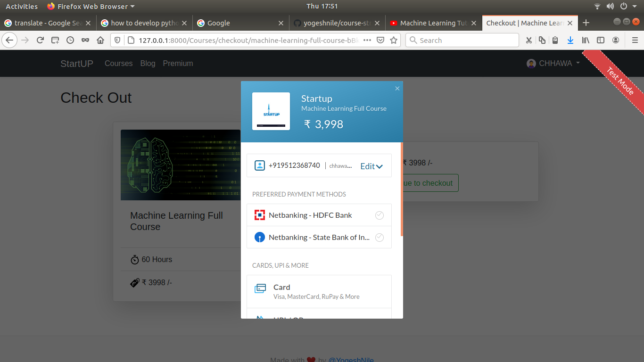Click the Continue to checkout button
The width and height of the screenshot is (644, 362).
[x=430, y=183]
